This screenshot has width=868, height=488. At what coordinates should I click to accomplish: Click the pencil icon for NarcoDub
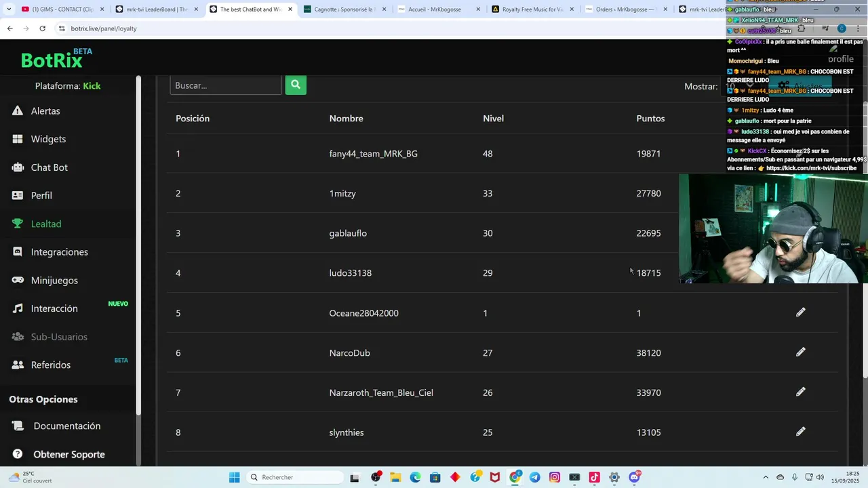click(x=801, y=352)
